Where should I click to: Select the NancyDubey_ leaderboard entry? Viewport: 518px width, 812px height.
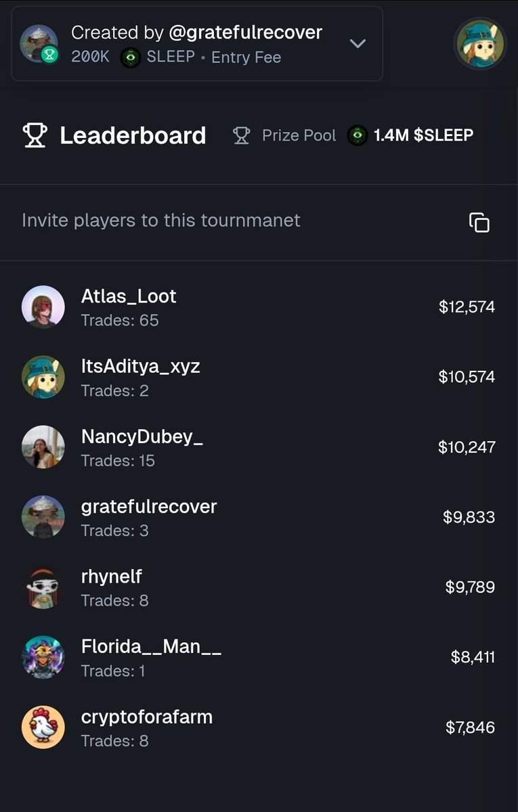259,447
